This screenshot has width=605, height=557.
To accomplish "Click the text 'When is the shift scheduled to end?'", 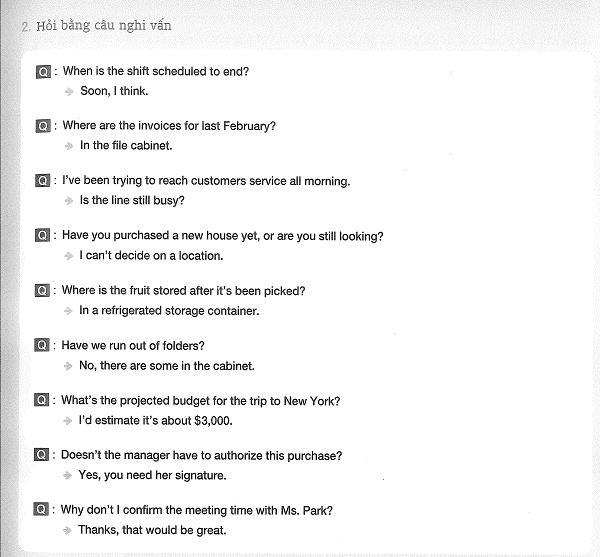I will coord(156,71).
